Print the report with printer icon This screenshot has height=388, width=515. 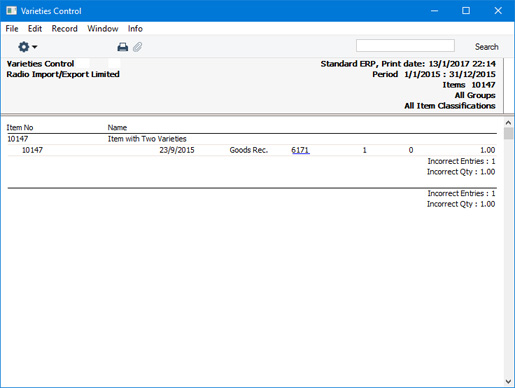(x=123, y=47)
